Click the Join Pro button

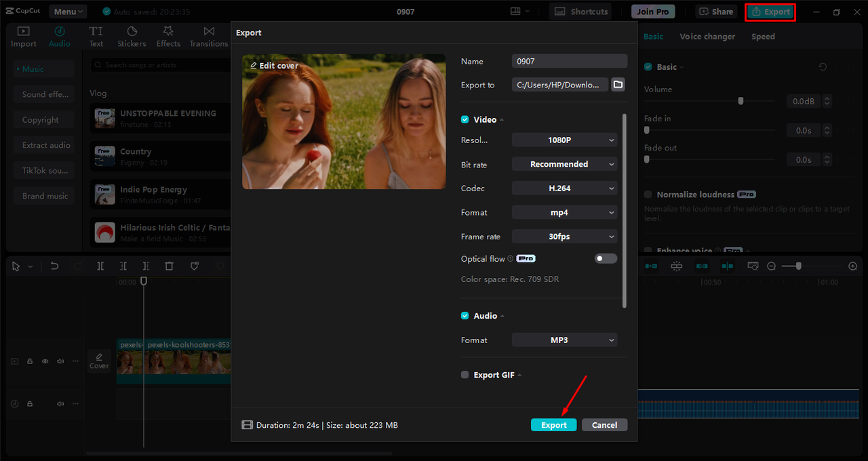(653, 12)
